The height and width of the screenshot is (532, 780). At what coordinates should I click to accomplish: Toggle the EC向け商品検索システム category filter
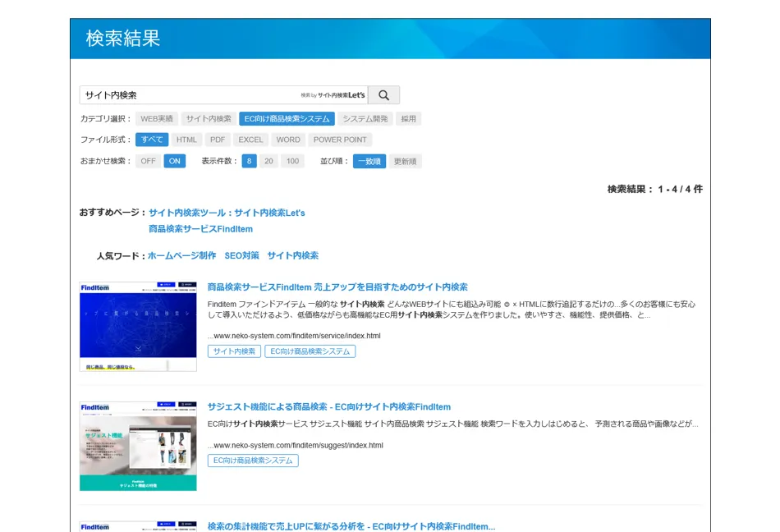[x=287, y=119]
